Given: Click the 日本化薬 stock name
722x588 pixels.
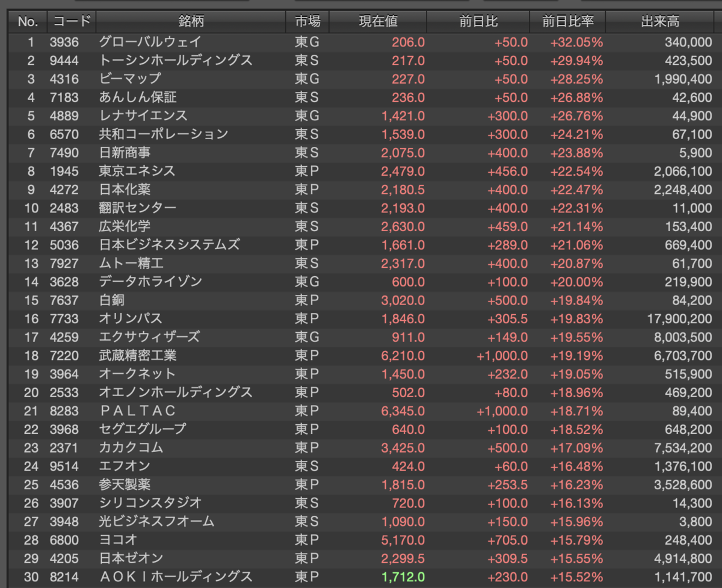Looking at the screenshot, I should [125, 190].
